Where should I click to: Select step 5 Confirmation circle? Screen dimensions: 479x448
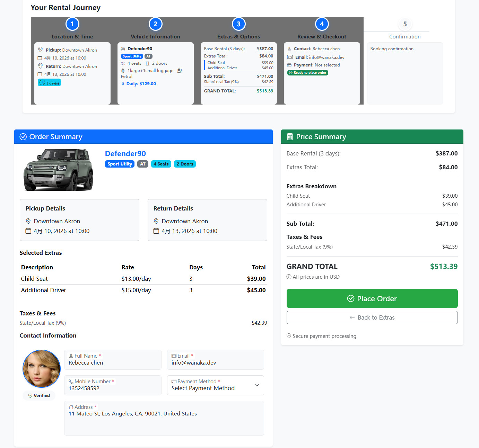pos(405,24)
